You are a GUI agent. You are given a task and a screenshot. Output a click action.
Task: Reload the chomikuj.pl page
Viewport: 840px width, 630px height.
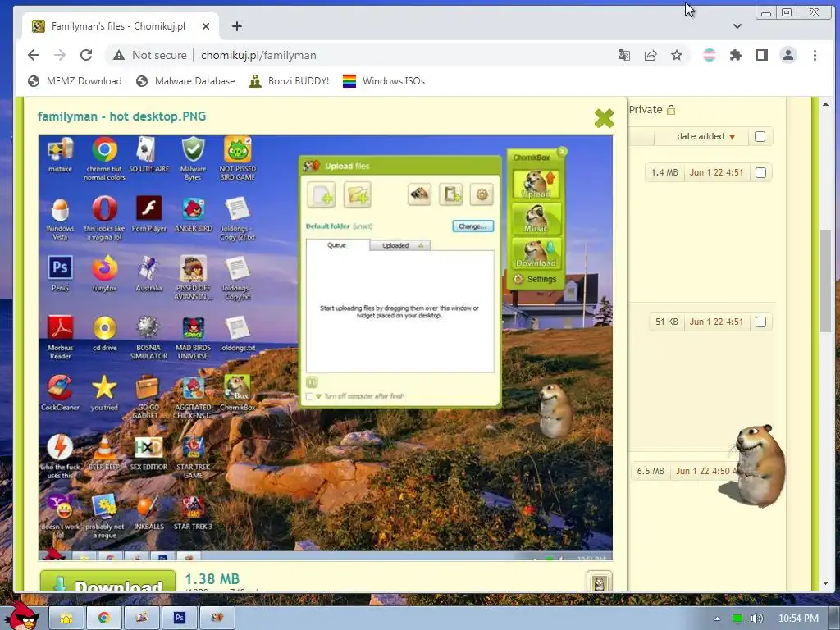coord(85,55)
